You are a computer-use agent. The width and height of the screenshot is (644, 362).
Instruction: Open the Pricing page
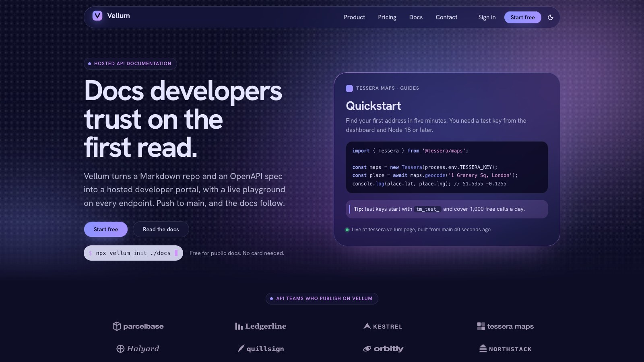point(387,17)
